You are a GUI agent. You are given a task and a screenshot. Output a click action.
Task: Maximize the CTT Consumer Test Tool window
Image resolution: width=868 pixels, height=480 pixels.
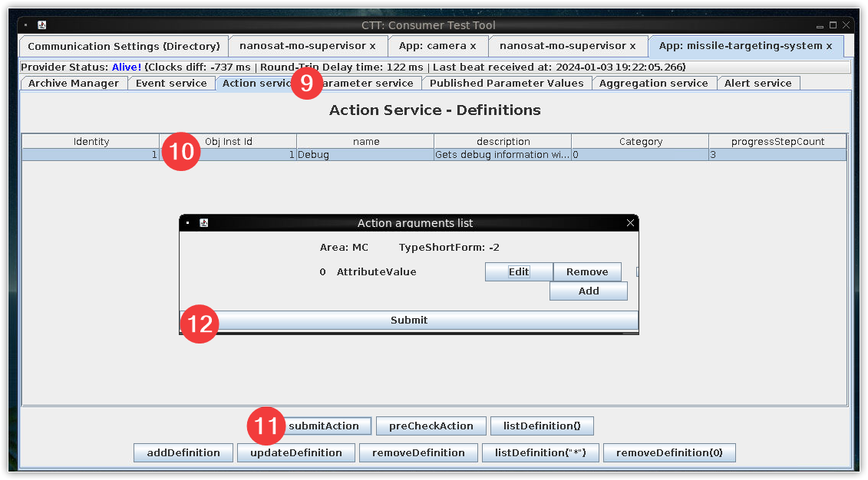[x=833, y=25]
